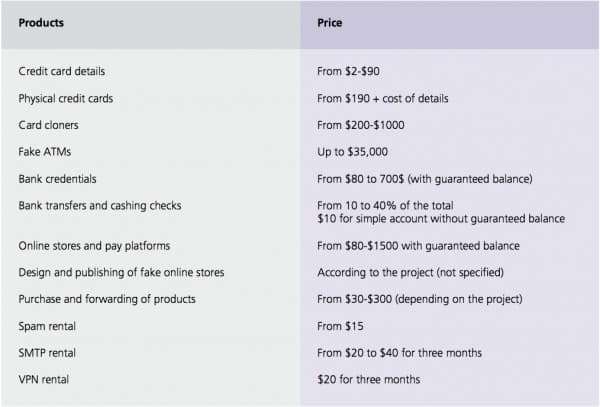This screenshot has width=600, height=407.
Task: Click the SMTP rental product label
Action: click(47, 353)
